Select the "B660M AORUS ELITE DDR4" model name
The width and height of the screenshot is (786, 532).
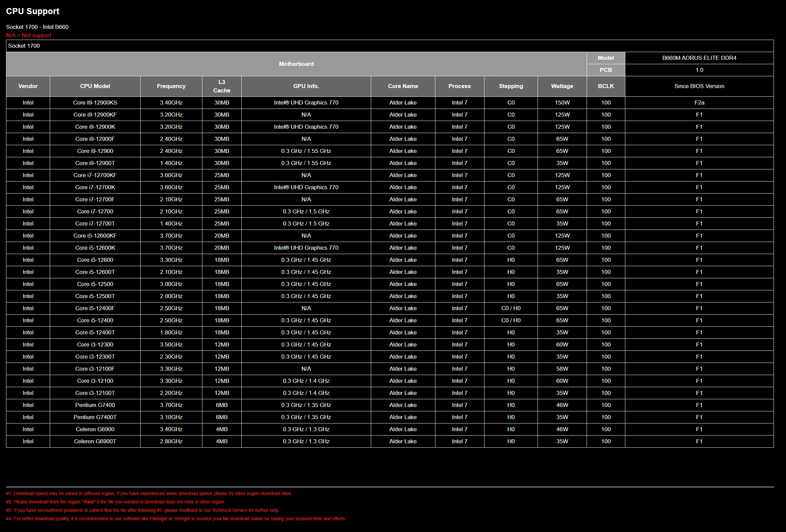click(x=699, y=58)
